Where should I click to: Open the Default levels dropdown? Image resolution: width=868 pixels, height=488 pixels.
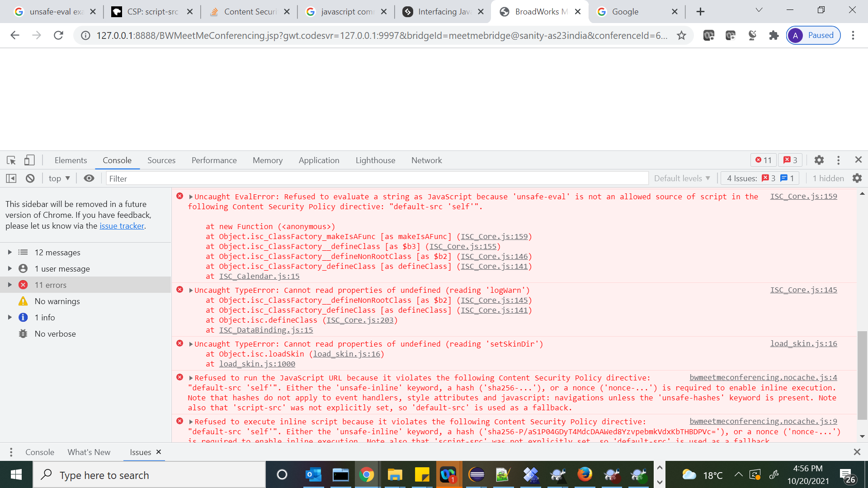click(682, 178)
